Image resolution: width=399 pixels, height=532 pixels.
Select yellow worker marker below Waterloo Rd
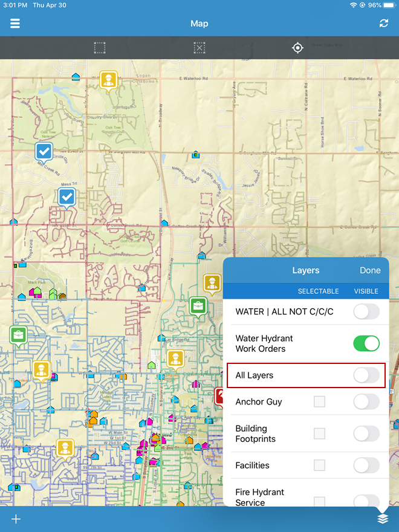pos(108,80)
